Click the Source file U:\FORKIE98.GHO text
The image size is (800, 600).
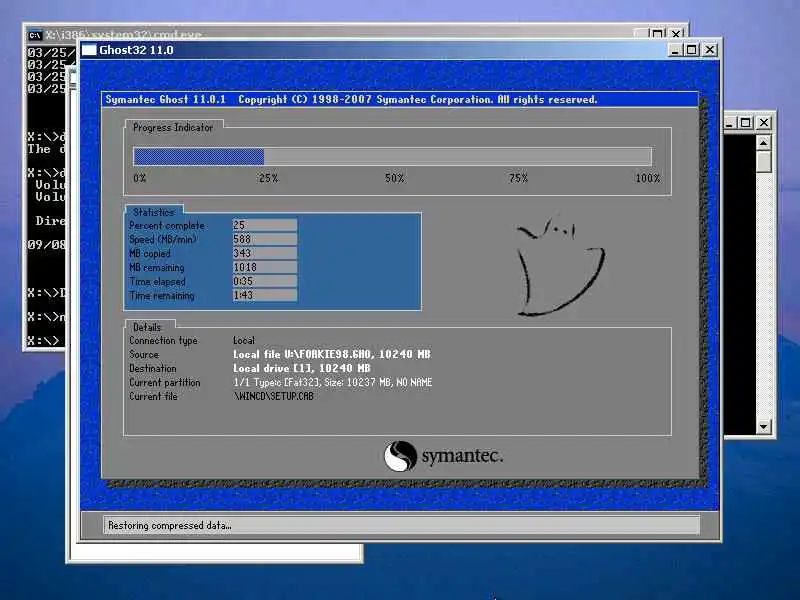332,354
